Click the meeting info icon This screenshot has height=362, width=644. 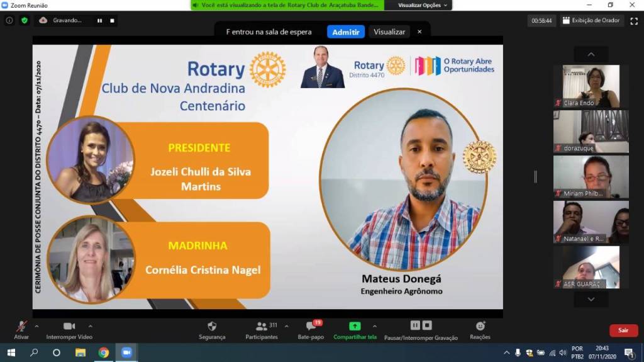[x=9, y=20]
